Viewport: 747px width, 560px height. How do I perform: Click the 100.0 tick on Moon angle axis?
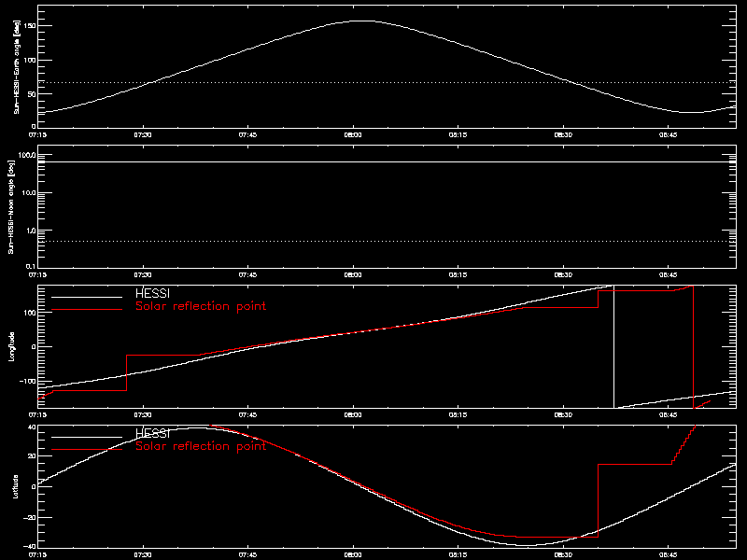(x=27, y=155)
